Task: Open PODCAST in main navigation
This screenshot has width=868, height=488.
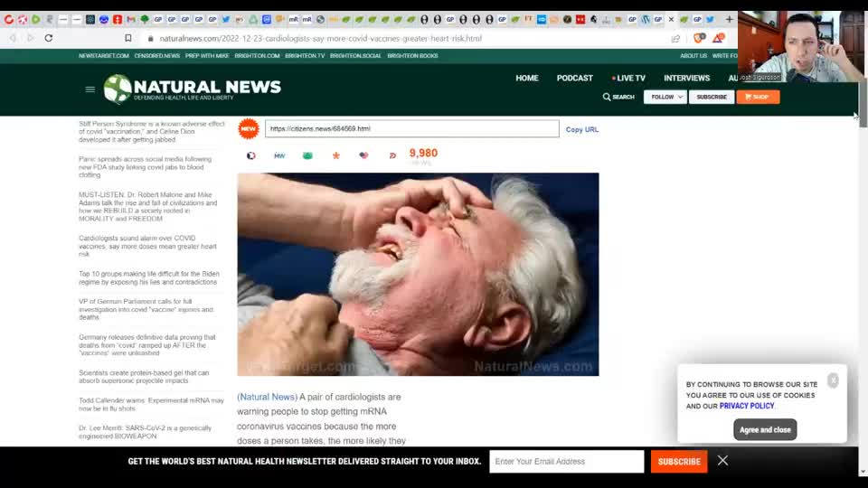Action: click(x=575, y=78)
